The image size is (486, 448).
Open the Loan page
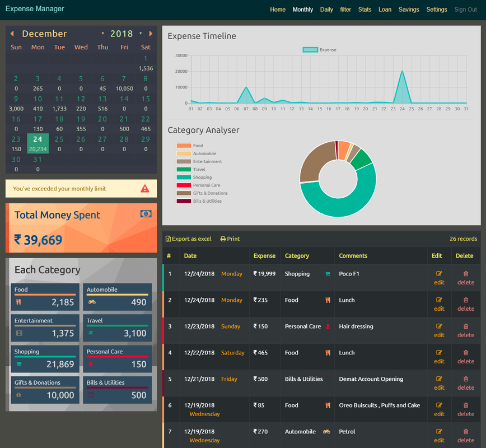(x=385, y=10)
